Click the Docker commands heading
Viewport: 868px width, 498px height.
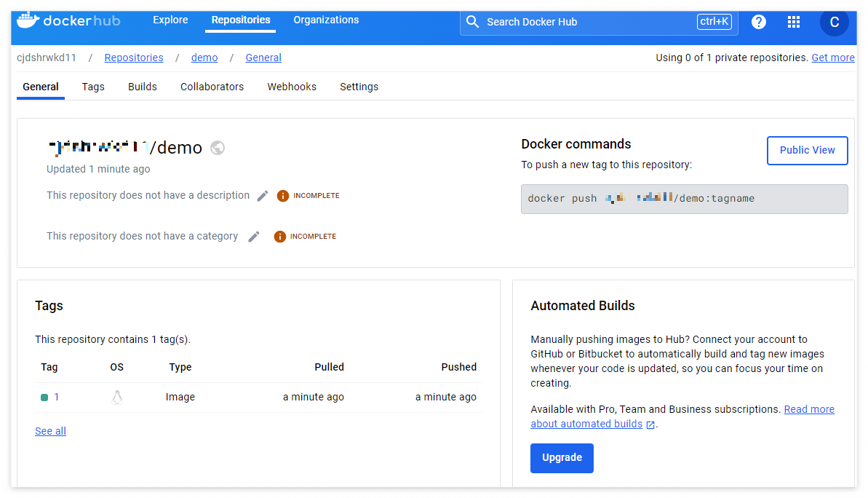coord(576,144)
